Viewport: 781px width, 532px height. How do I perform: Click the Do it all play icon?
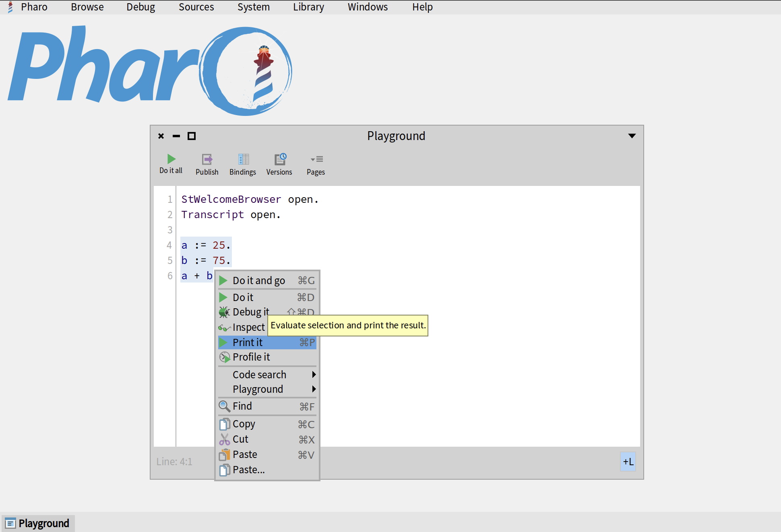[x=171, y=159]
